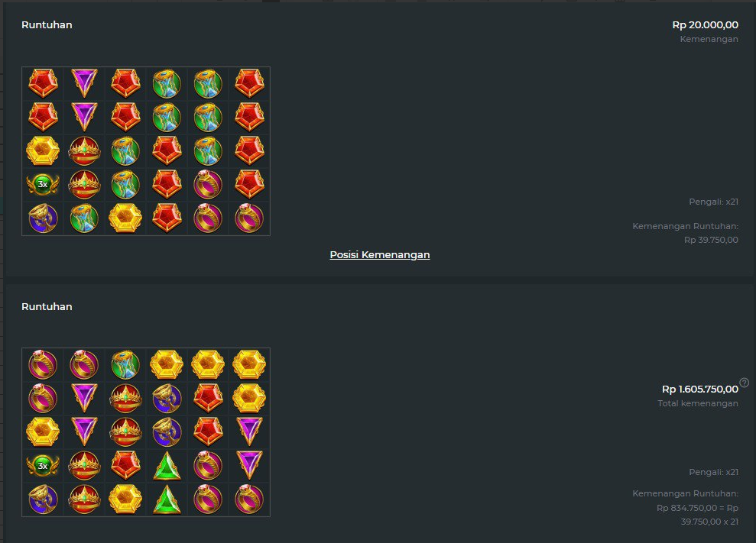The height and width of the screenshot is (543, 756).
Task: Click the Rp 1.605.750,00 total kemenangan value
Action: 699,389
